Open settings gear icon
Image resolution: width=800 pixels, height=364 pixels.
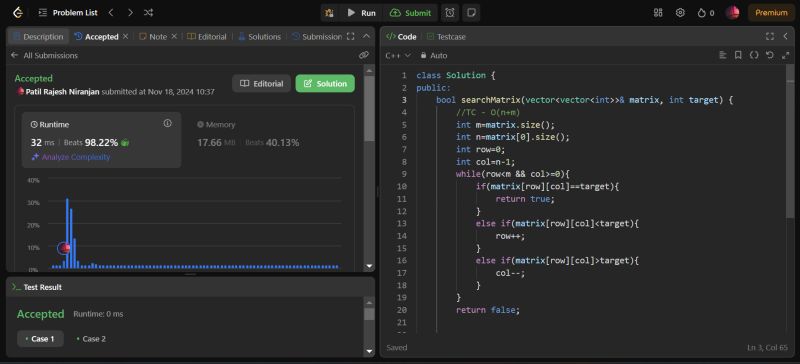[680, 13]
